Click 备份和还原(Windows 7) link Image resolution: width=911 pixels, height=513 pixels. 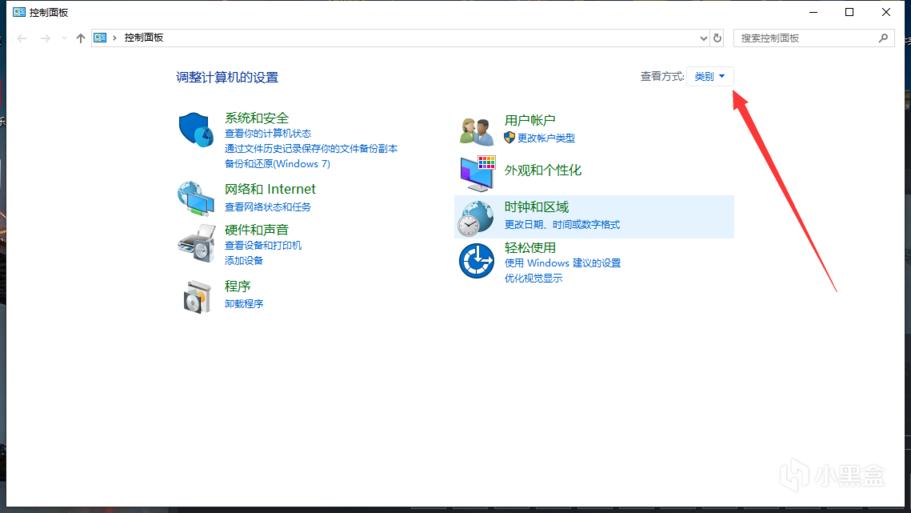point(278,164)
